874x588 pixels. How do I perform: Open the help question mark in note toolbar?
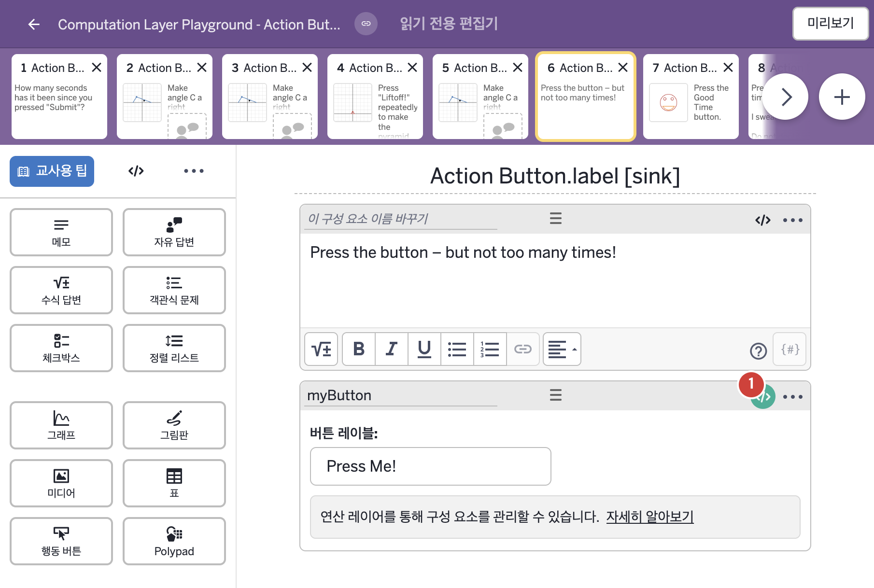point(759,351)
